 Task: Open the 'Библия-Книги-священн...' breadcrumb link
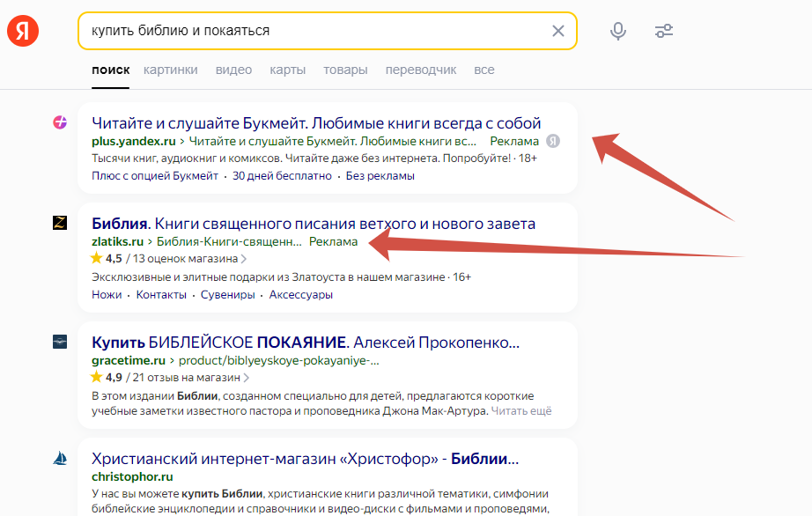(x=229, y=241)
